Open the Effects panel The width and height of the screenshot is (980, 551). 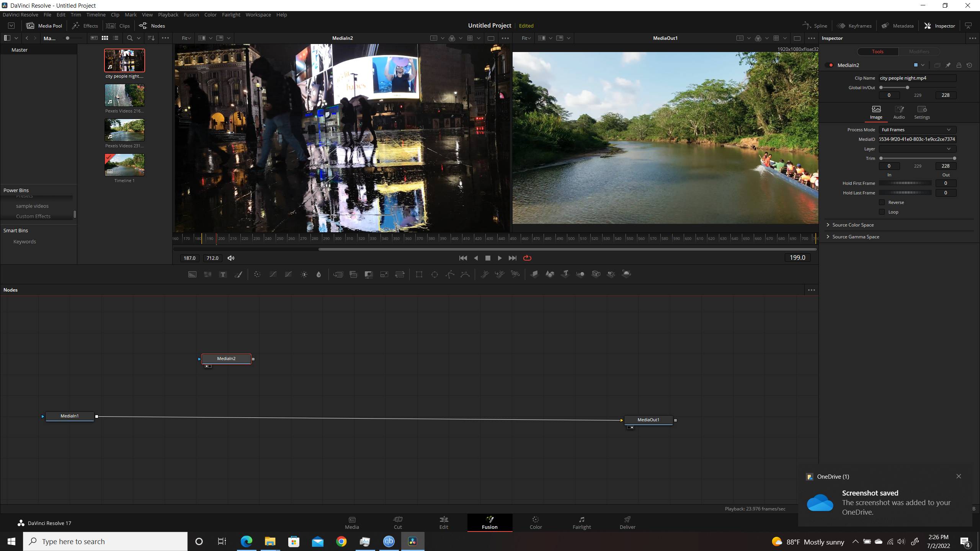pyautogui.click(x=85, y=26)
